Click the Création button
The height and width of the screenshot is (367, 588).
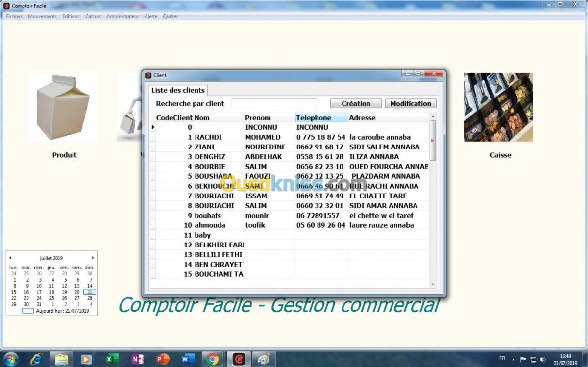tap(356, 103)
